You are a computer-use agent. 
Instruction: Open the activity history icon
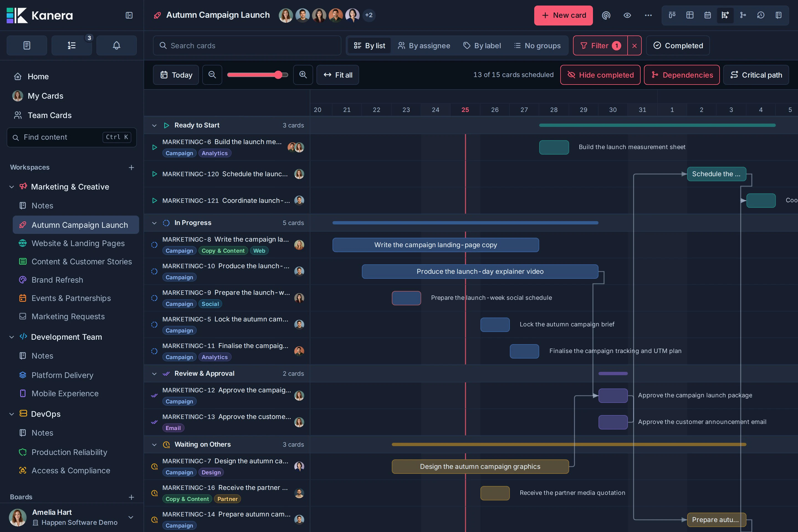pyautogui.click(x=761, y=15)
